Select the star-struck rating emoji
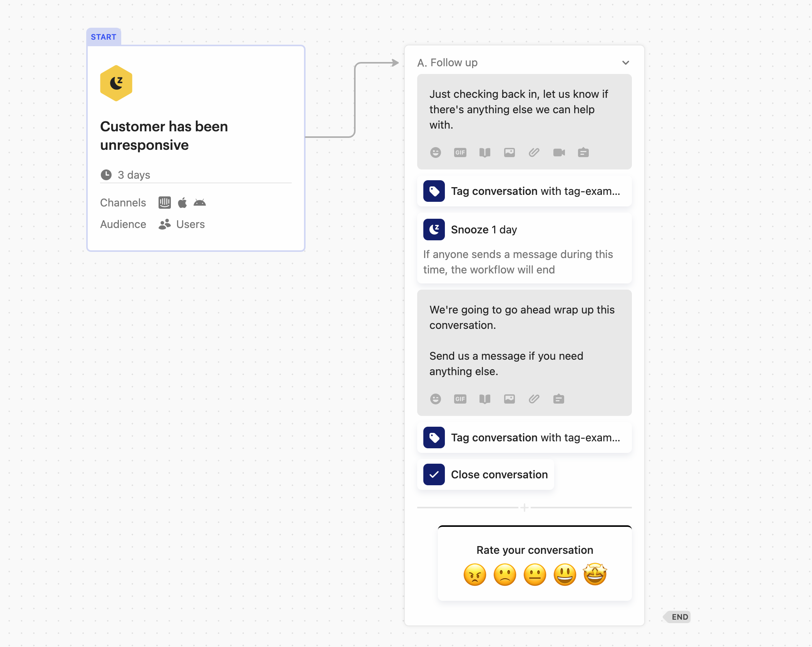The image size is (812, 647). point(594,575)
